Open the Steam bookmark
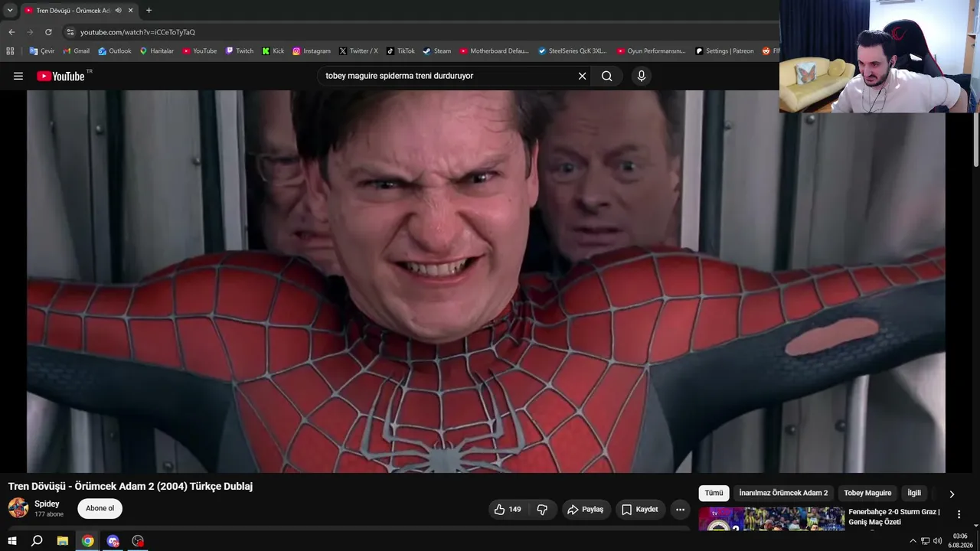This screenshot has height=551, width=980. point(436,51)
